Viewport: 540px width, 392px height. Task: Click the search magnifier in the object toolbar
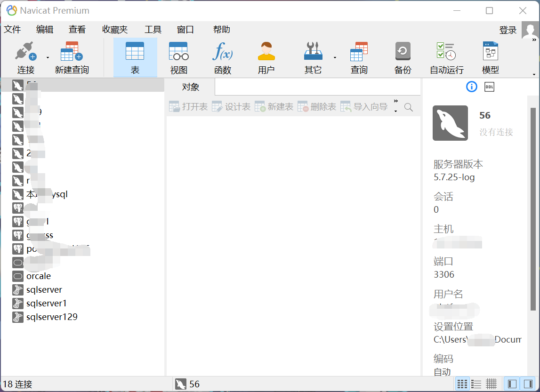[x=409, y=107]
